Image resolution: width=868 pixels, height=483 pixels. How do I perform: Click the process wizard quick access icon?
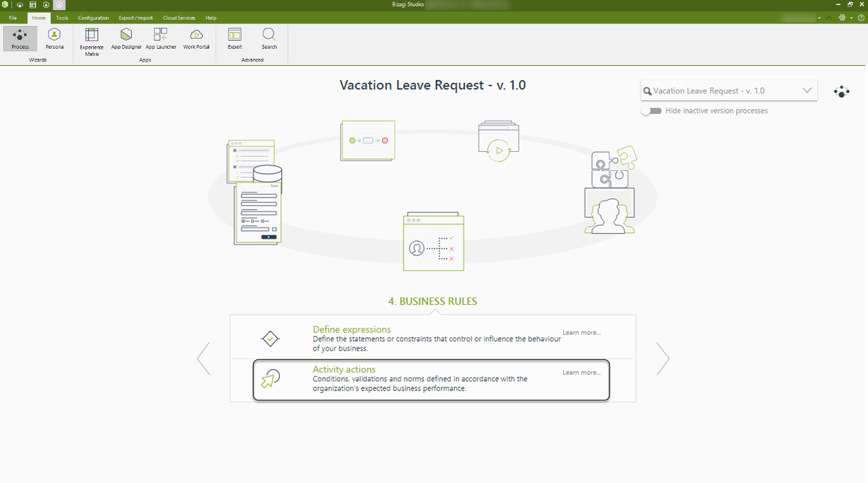click(x=20, y=4)
